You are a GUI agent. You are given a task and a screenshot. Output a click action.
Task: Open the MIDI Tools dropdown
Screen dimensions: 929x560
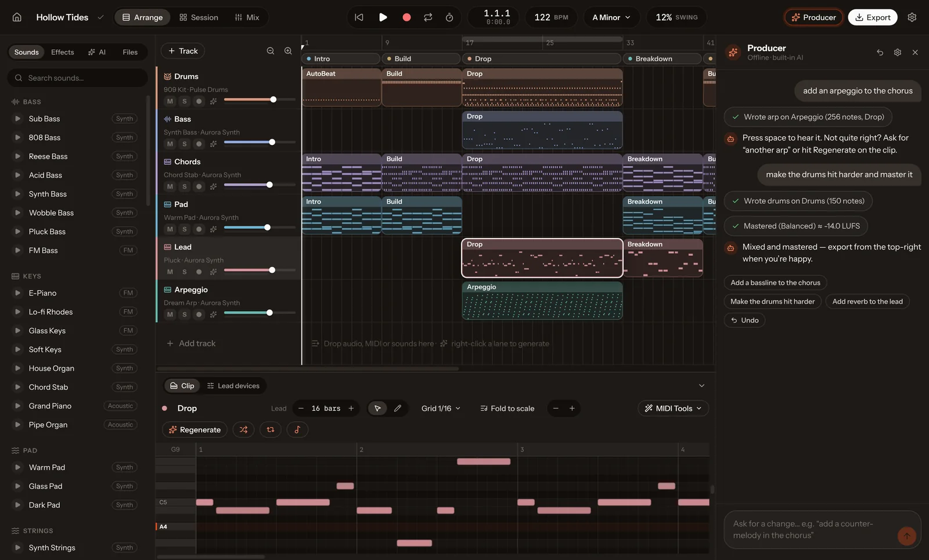click(x=673, y=409)
